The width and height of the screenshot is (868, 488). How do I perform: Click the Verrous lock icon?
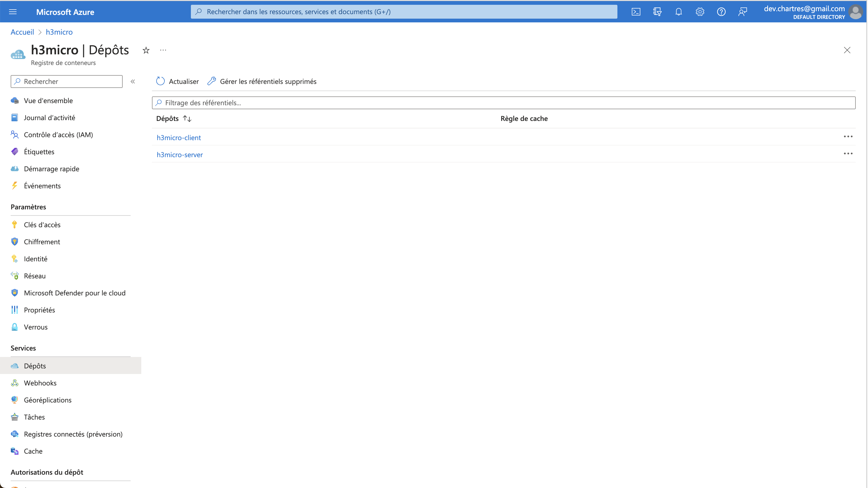pos(14,327)
